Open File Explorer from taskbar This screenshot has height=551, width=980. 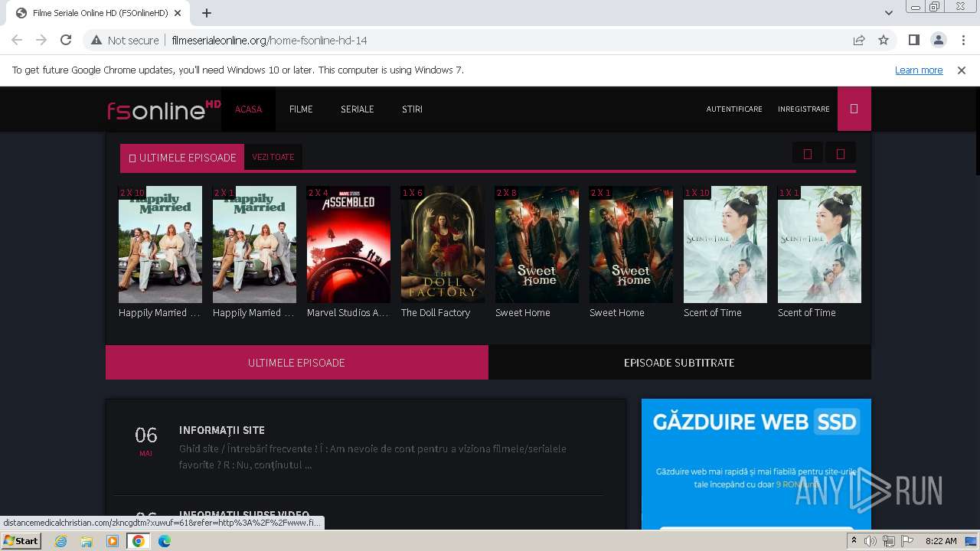[x=87, y=541]
